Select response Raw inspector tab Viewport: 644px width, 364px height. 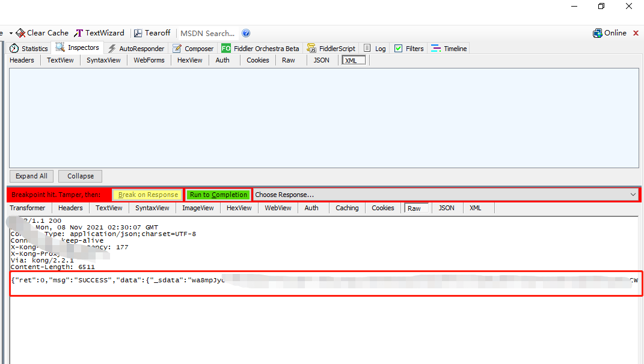416,208
